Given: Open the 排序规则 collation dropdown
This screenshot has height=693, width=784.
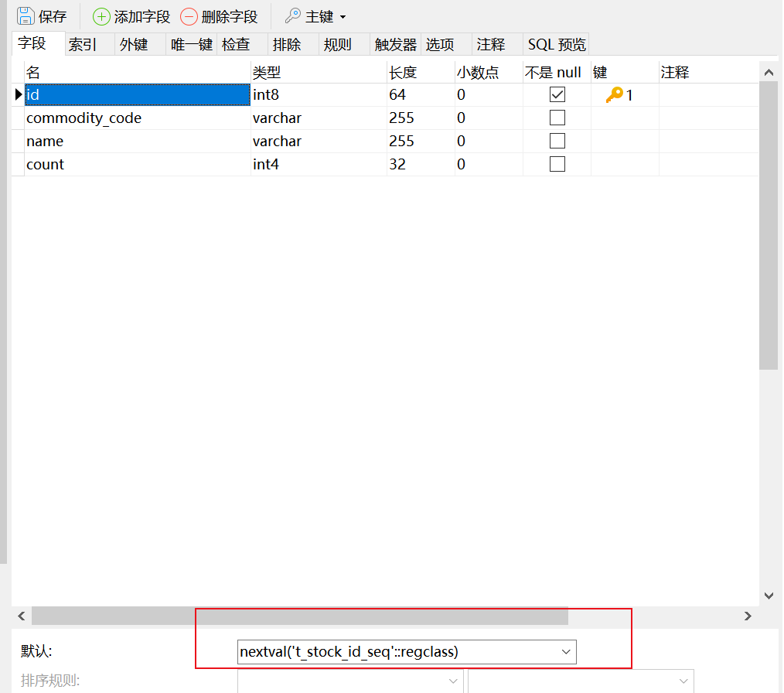Looking at the screenshot, I should point(453,681).
